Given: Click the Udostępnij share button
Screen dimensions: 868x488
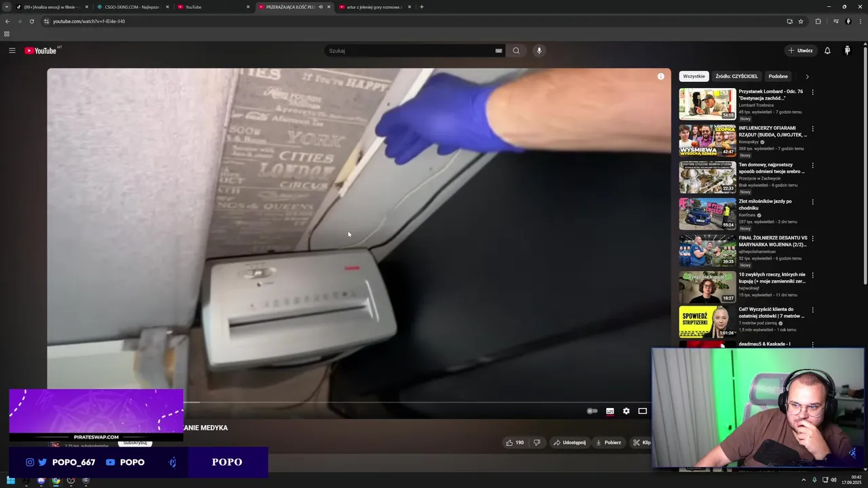Looking at the screenshot, I should (570, 443).
